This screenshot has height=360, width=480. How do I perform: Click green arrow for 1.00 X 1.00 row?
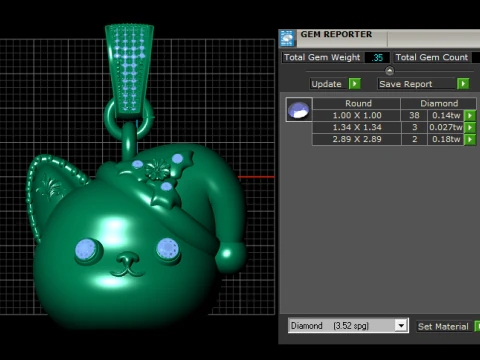(x=470, y=115)
